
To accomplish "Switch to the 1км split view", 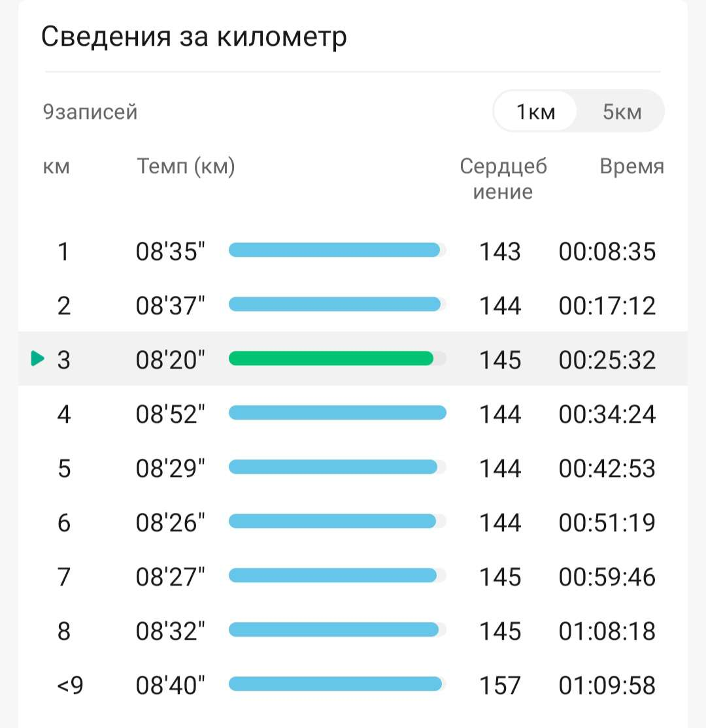I will tap(535, 112).
